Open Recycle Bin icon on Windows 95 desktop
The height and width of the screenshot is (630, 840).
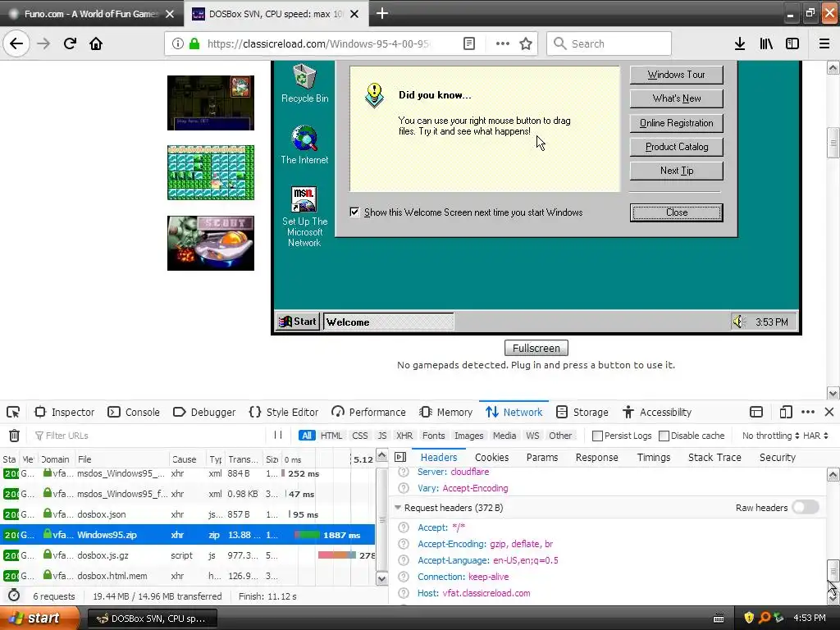click(304, 83)
